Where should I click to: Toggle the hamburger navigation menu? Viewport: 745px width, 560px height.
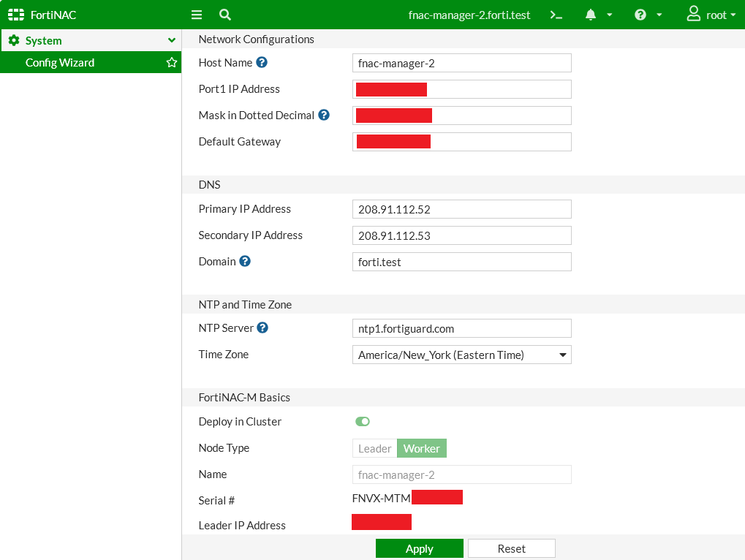tap(197, 15)
